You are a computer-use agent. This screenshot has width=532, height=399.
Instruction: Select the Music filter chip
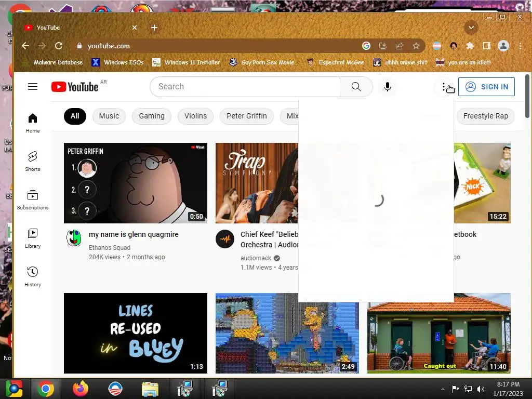pyautogui.click(x=109, y=116)
